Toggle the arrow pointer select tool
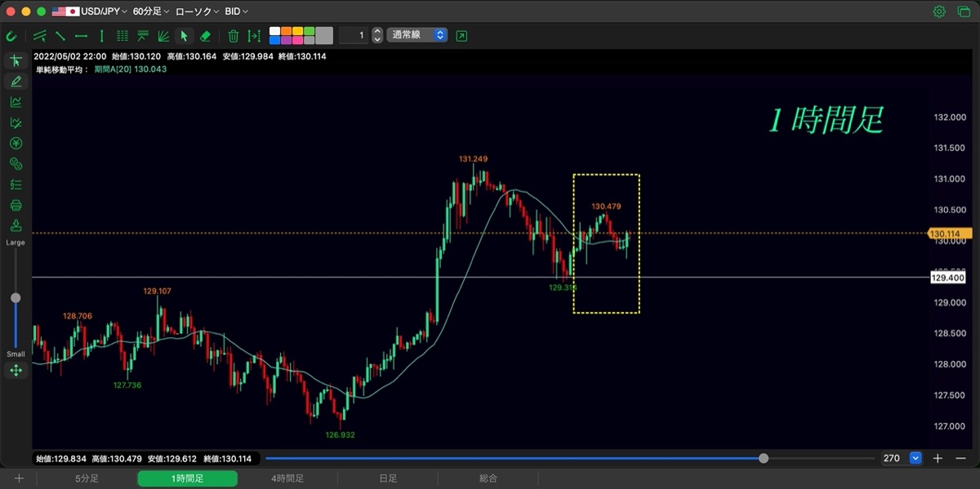 tap(185, 36)
